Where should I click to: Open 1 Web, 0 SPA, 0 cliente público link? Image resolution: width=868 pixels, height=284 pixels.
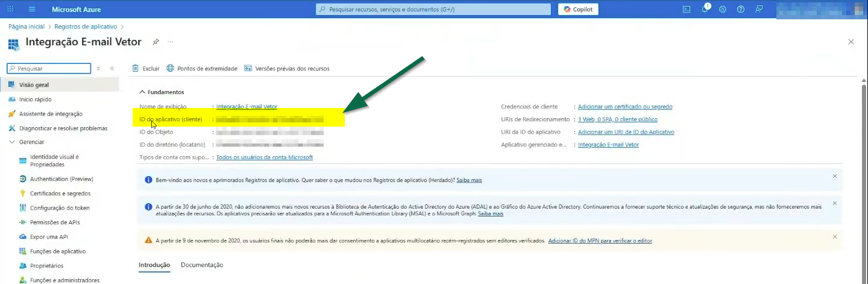click(618, 119)
